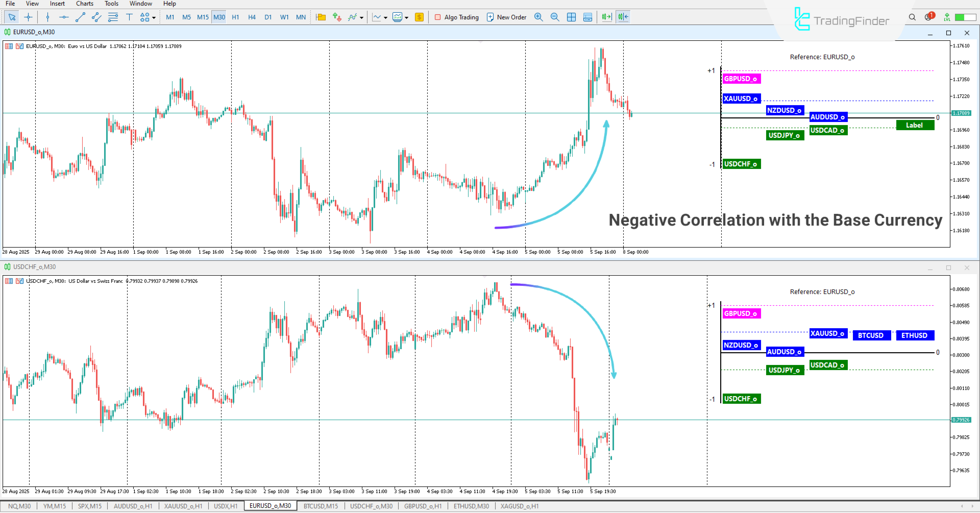Switch to the H1 timeframe
This screenshot has width=980, height=513.
(x=235, y=17)
